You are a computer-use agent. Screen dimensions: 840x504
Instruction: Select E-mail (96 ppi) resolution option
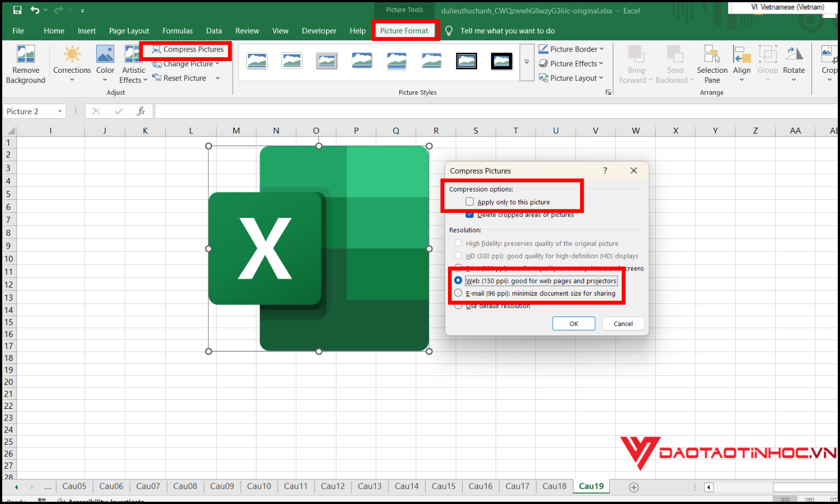pos(459,293)
